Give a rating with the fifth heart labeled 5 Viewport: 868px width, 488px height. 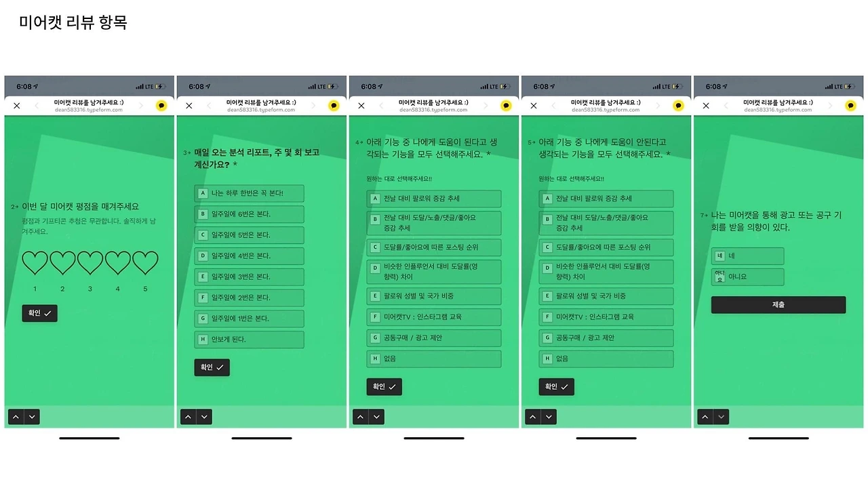tap(145, 263)
